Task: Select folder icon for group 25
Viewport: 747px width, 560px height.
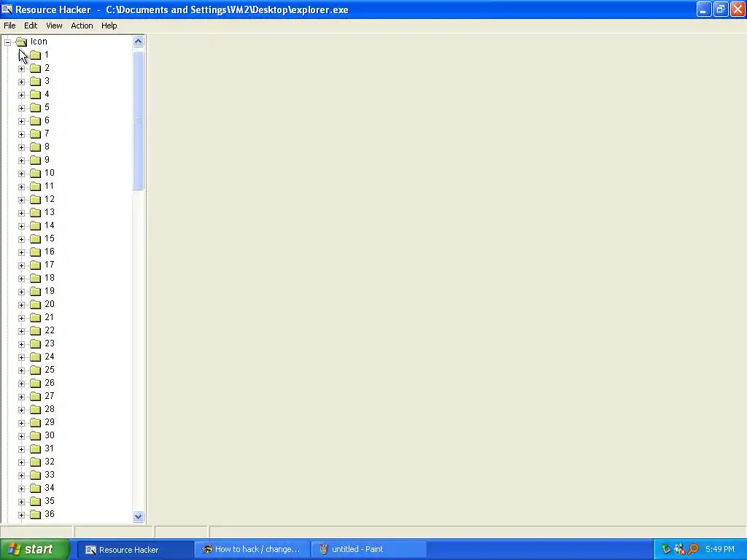Action: coord(35,370)
